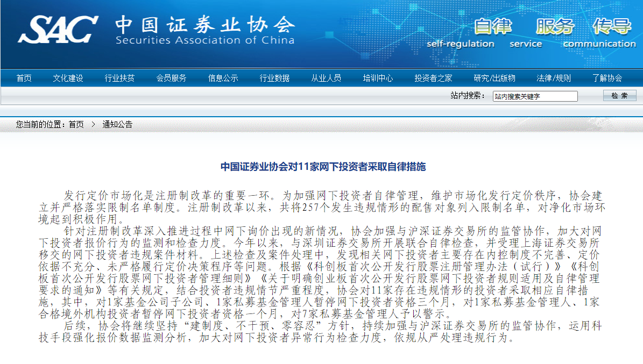
Task: Click the 站内搜索 label
Action: pyautogui.click(x=468, y=96)
